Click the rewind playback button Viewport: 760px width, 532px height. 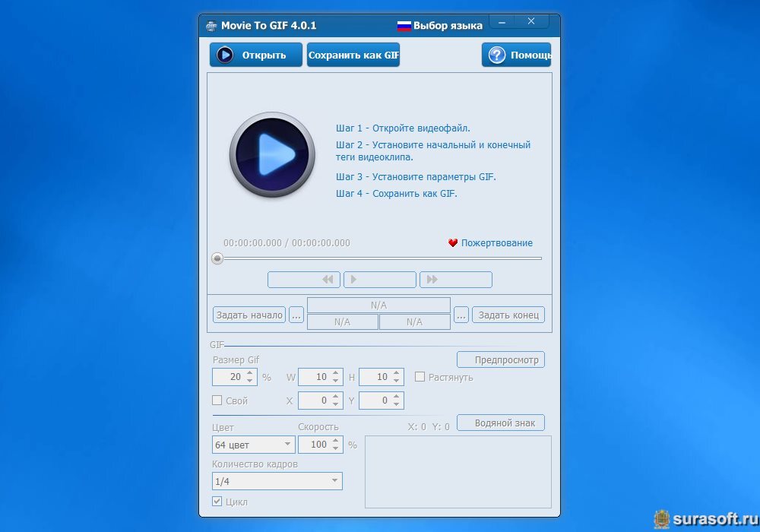point(304,280)
